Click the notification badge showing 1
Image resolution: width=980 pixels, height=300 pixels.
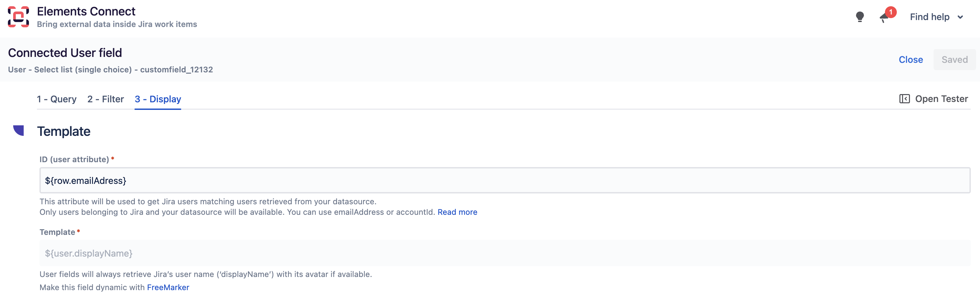[891, 12]
